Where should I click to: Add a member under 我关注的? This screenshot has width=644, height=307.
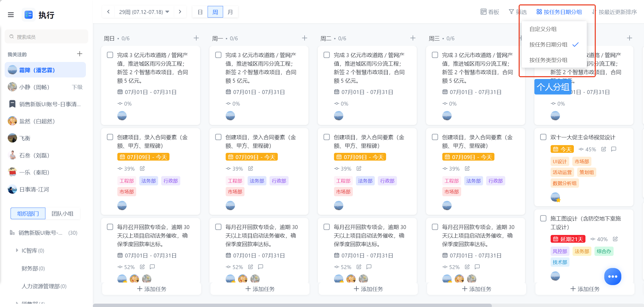[x=80, y=54]
